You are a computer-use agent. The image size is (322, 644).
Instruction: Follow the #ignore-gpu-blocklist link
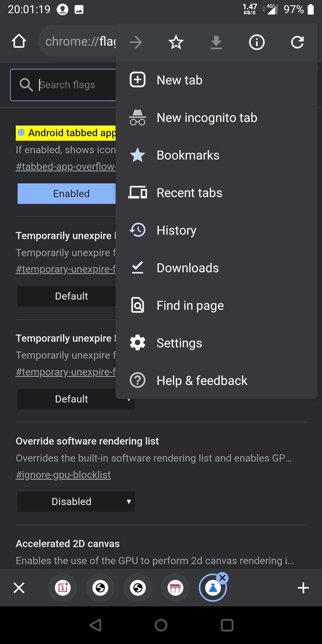pyautogui.click(x=63, y=475)
